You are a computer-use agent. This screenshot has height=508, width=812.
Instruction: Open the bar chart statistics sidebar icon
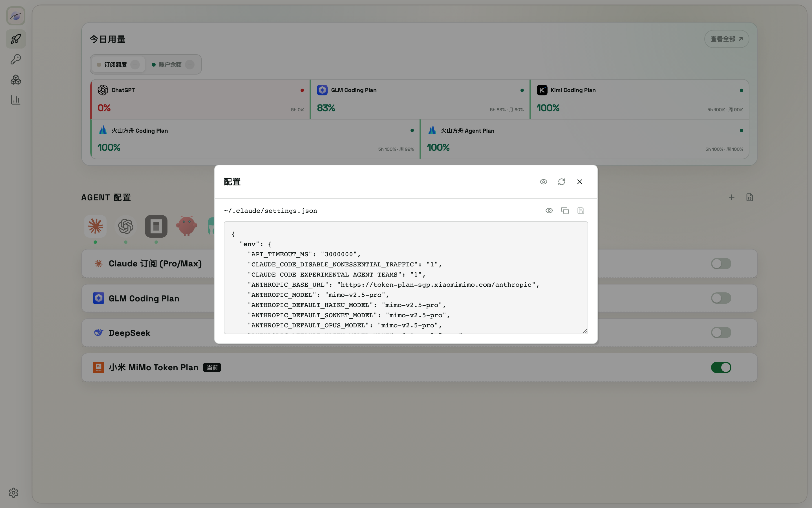(x=16, y=100)
